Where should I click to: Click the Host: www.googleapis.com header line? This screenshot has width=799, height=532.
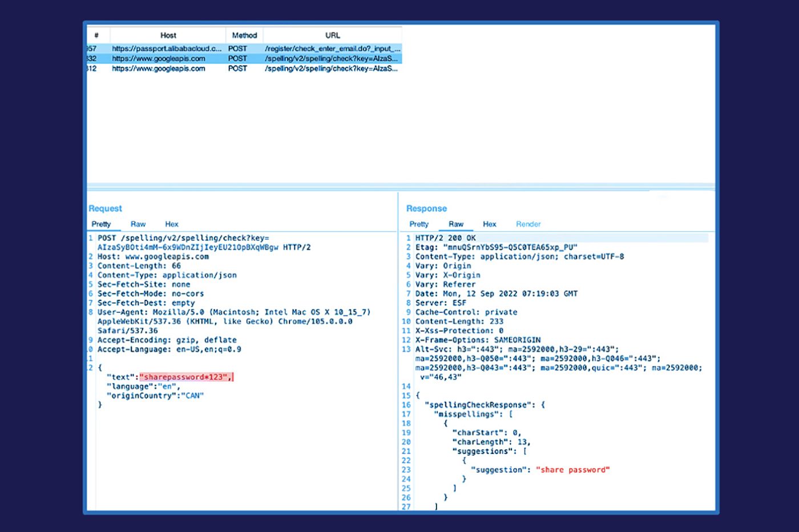153,257
